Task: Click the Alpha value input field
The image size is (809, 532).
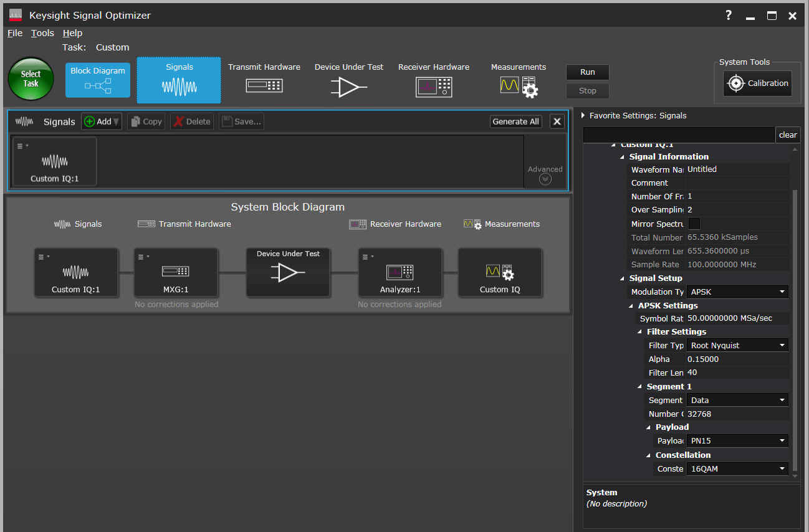Action: tap(737, 359)
